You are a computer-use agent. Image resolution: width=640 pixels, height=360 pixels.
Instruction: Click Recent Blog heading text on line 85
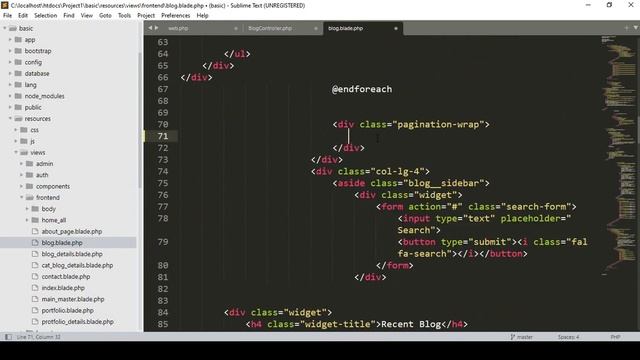[x=411, y=324]
